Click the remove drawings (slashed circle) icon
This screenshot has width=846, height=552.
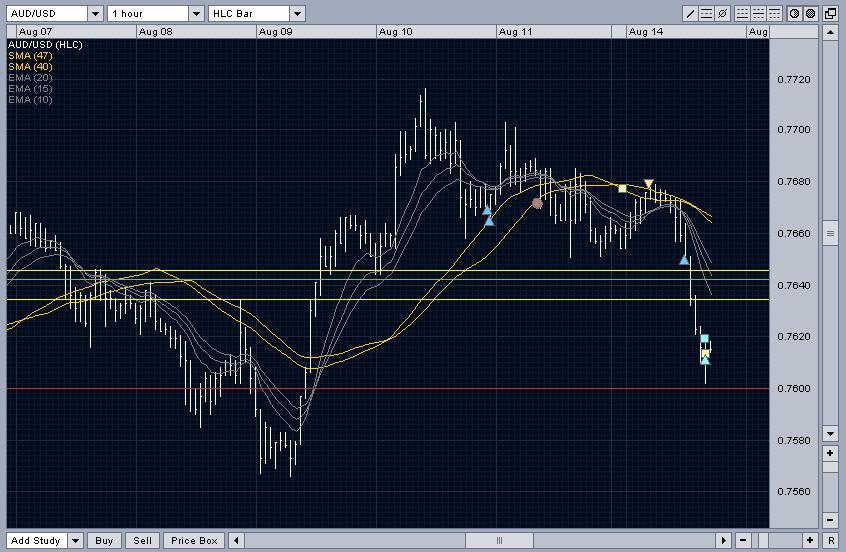tap(722, 13)
